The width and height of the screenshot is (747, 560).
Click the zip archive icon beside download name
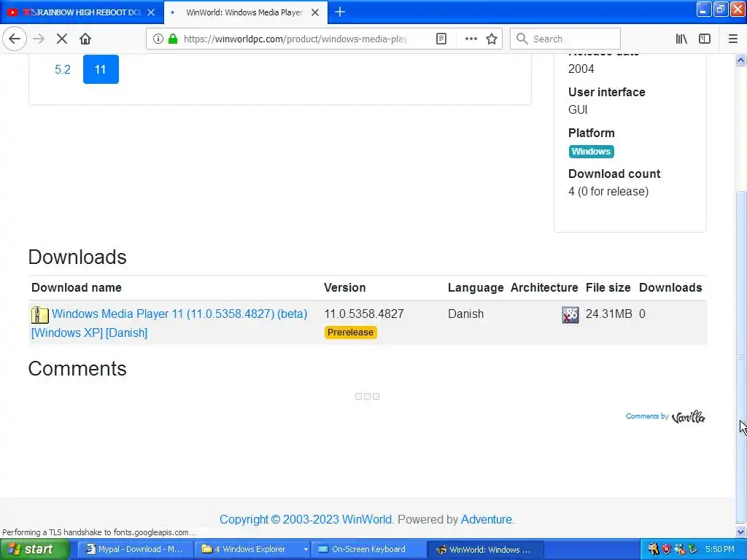click(39, 315)
